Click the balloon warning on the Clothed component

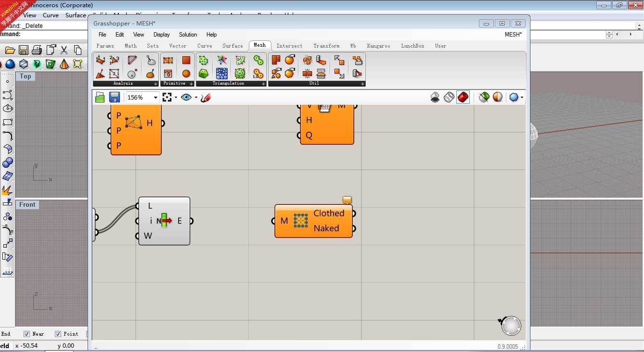tap(347, 200)
